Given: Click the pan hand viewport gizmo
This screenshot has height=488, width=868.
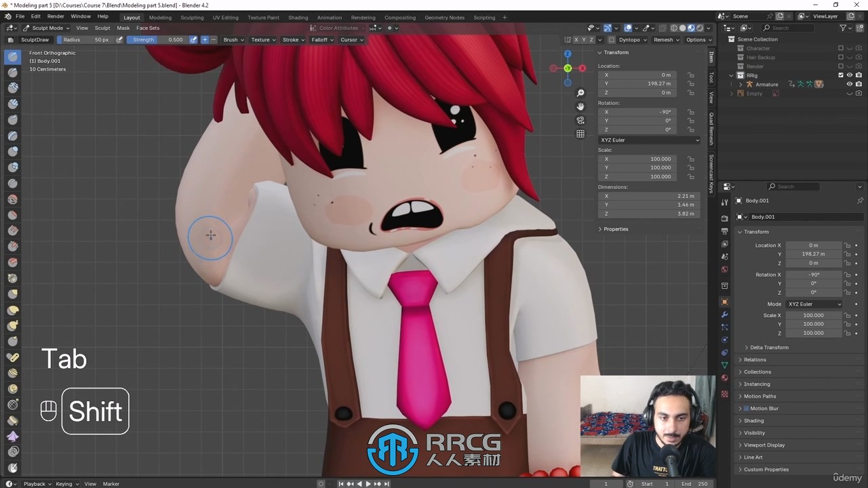Looking at the screenshot, I should [580, 106].
